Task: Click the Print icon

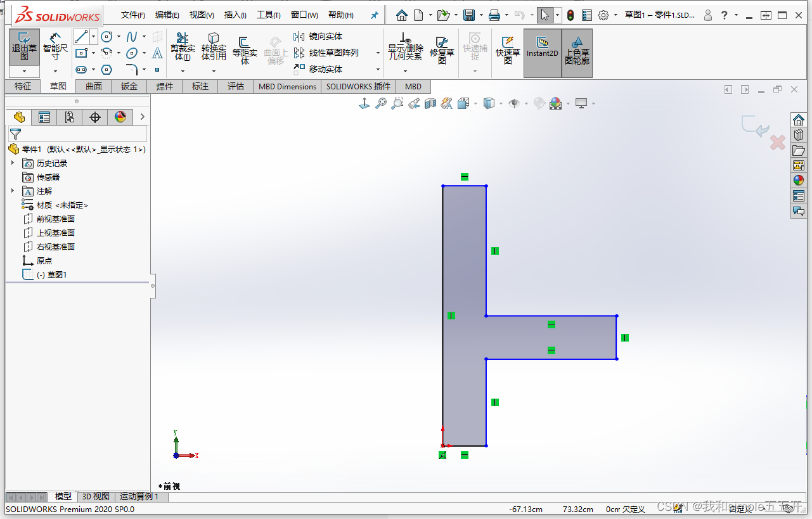Action: (494, 15)
